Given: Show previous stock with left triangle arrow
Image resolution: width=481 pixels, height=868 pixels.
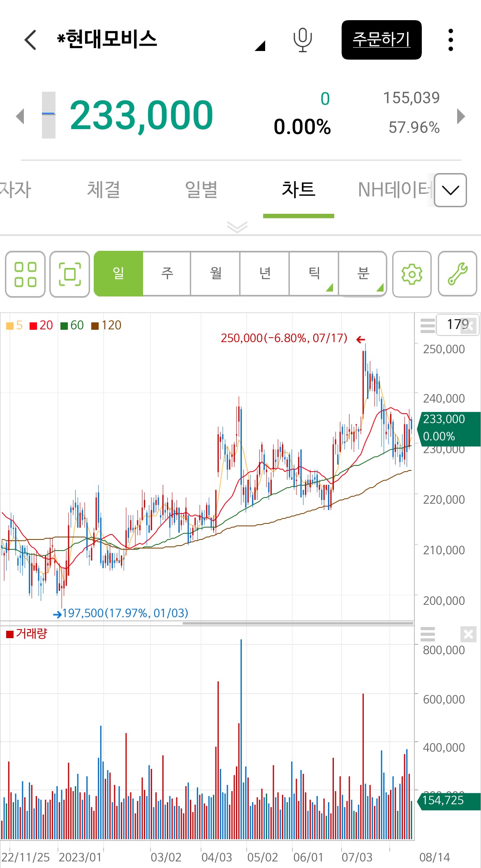Looking at the screenshot, I should click(20, 116).
